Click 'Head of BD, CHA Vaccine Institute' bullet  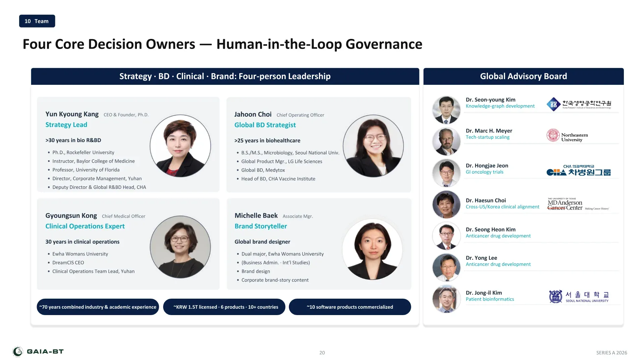coord(278,179)
